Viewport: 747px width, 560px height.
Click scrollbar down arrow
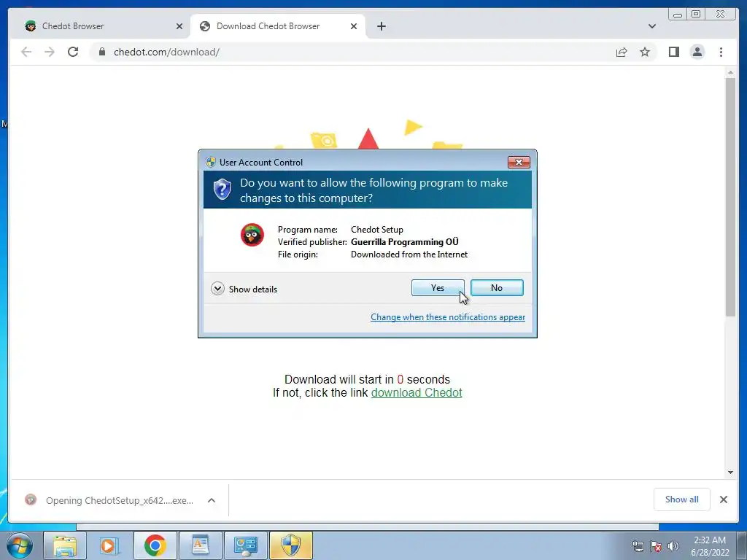tap(730, 472)
